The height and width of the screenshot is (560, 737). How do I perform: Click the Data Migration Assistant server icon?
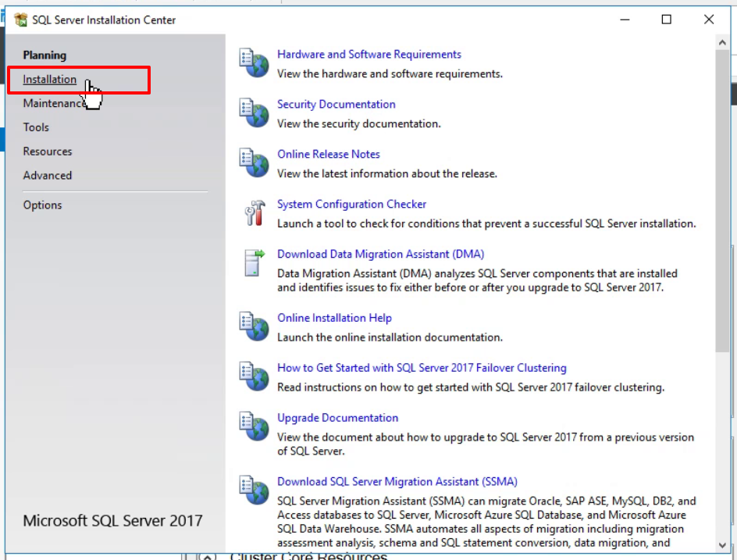click(255, 263)
